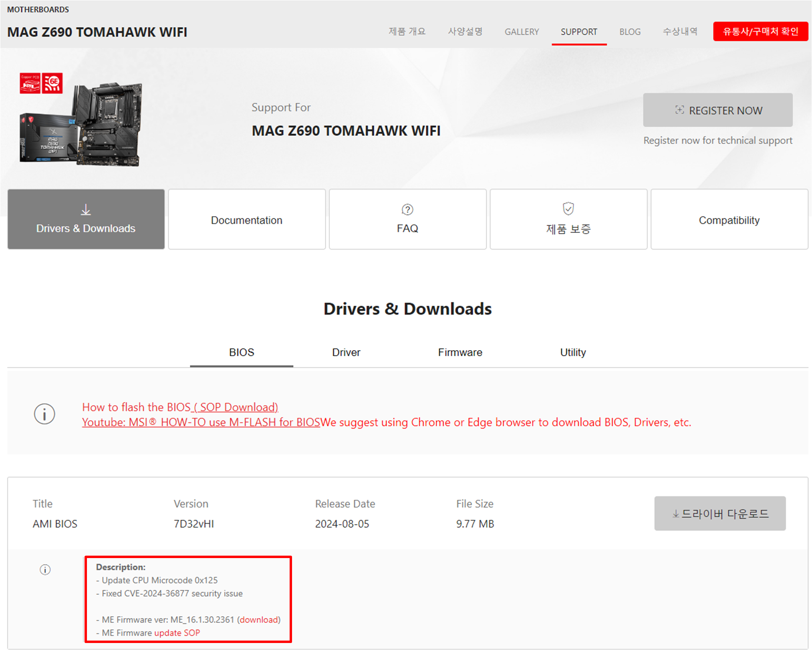
Task: Switch to the Firmware tab
Action: tap(460, 352)
